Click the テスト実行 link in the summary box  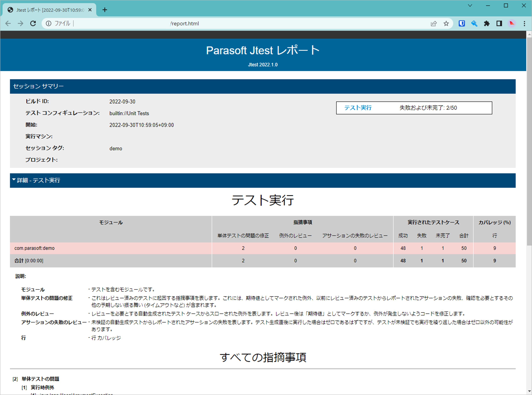pos(358,108)
